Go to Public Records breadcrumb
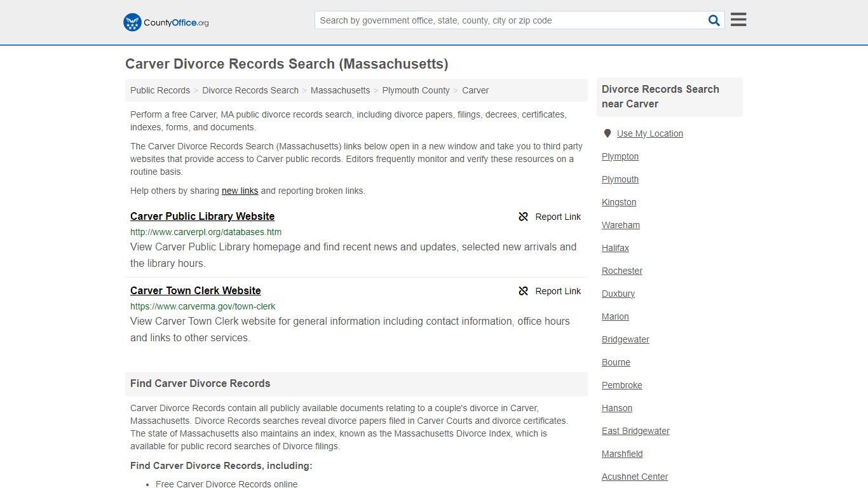Viewport: 868px width, 488px height. pyautogui.click(x=160, y=90)
